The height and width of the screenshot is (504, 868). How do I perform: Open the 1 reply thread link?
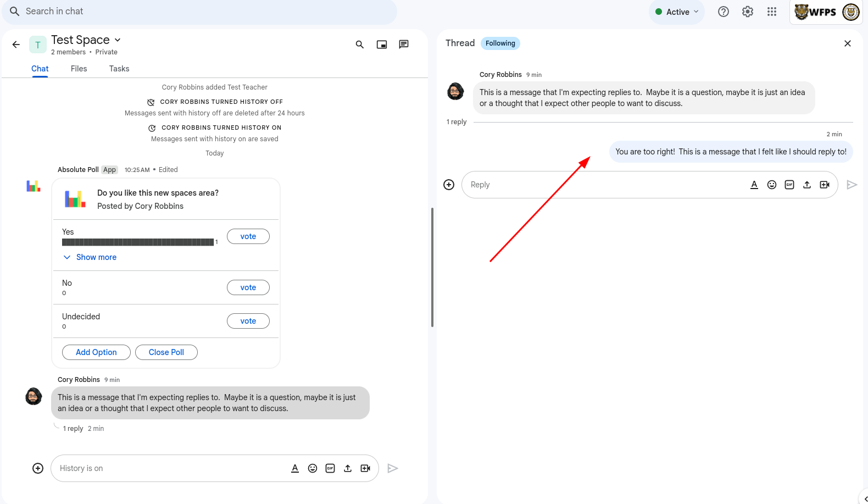click(x=73, y=429)
